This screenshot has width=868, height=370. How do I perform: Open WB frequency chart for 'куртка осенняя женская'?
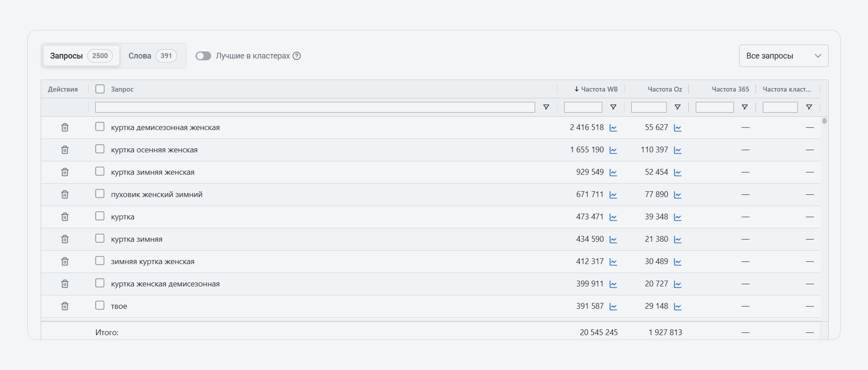coord(613,150)
